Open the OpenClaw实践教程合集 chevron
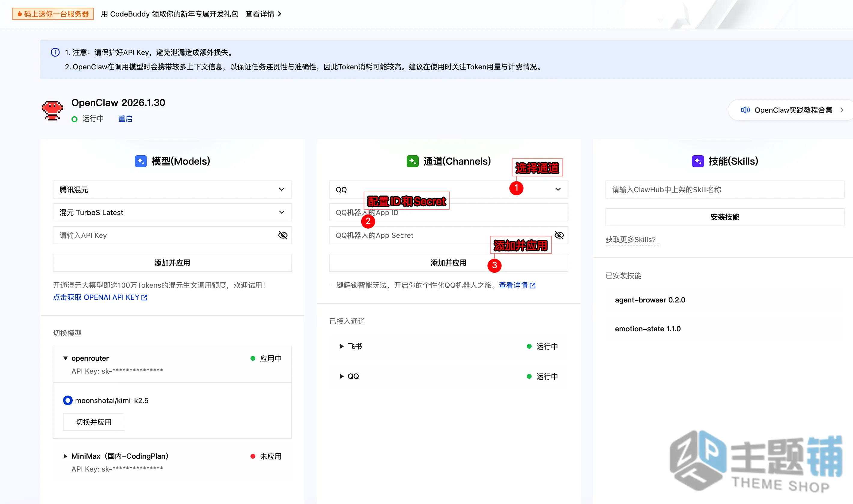Screen dimensions: 853x504 [842, 110]
